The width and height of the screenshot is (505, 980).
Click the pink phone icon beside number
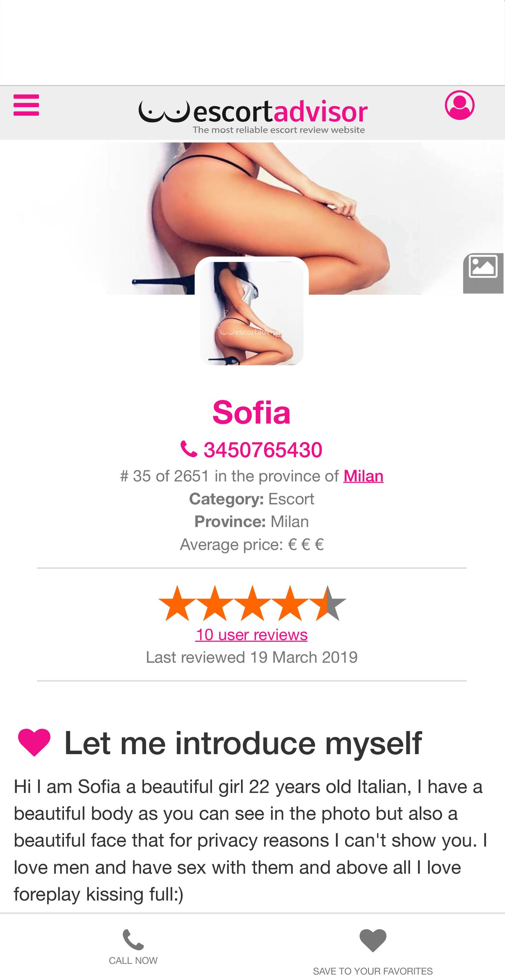point(189,449)
